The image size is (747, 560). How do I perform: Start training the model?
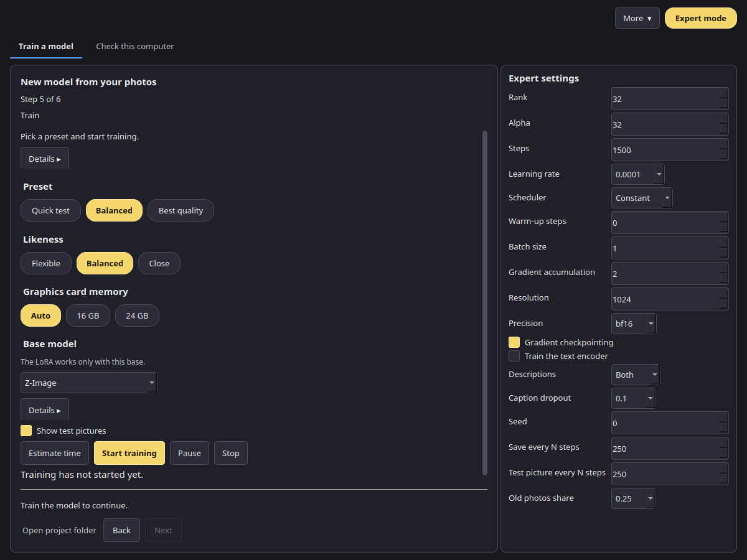click(x=129, y=453)
